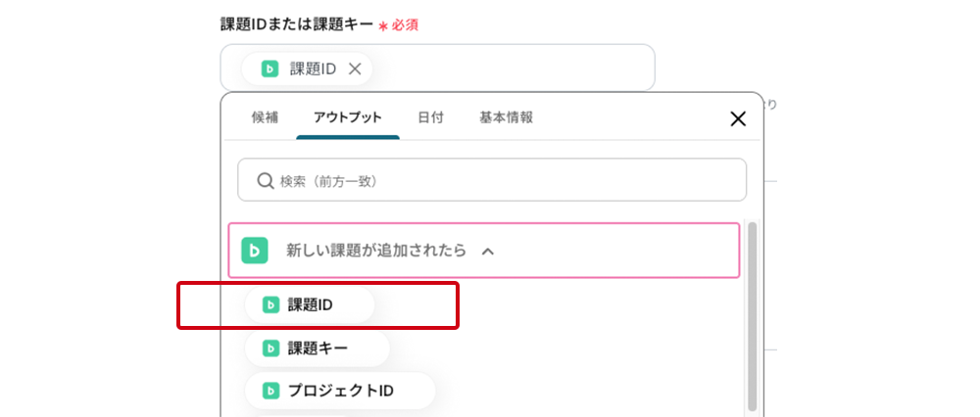This screenshot has width=980, height=417.
Task: Switch to the 基本情報 tab
Action: click(x=506, y=117)
